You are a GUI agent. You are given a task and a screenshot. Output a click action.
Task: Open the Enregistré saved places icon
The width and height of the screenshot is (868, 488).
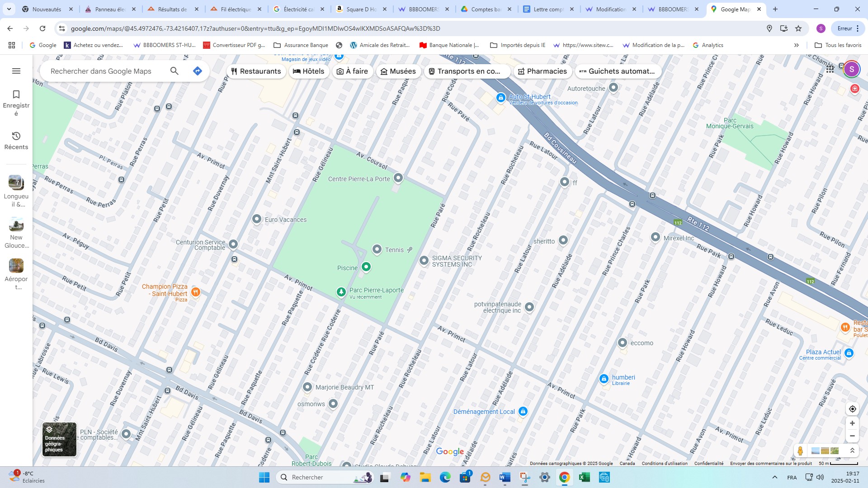click(16, 94)
